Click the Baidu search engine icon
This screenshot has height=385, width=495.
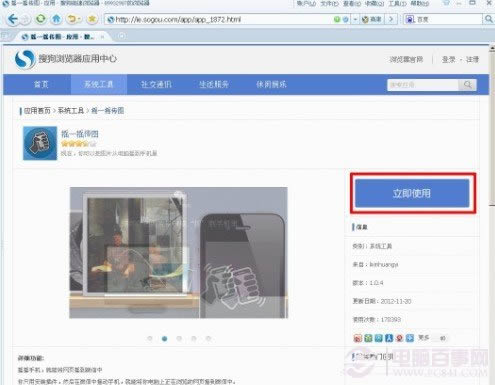coord(410,19)
